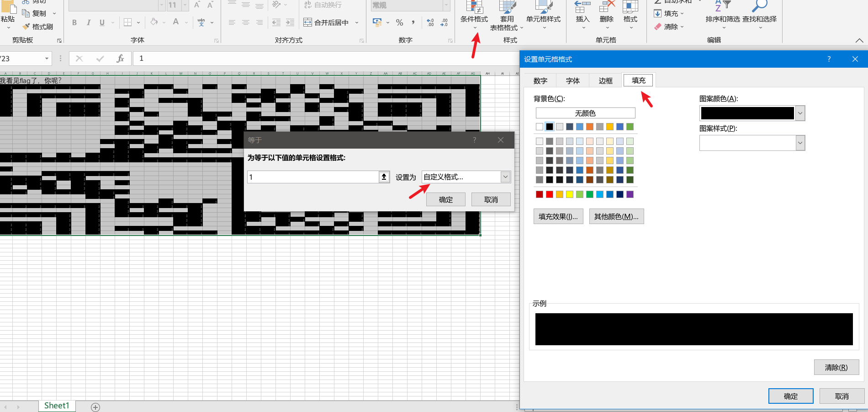The image size is (868, 412).
Task: Switch to the 边框 (Border) tab
Action: [x=606, y=80]
